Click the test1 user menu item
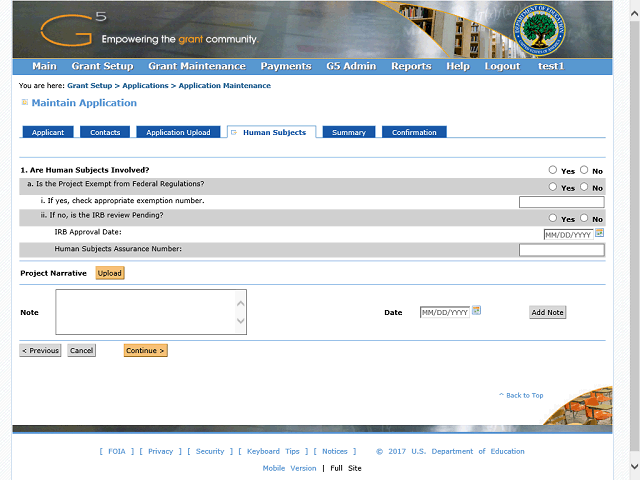The height and width of the screenshot is (480, 640). [x=551, y=66]
